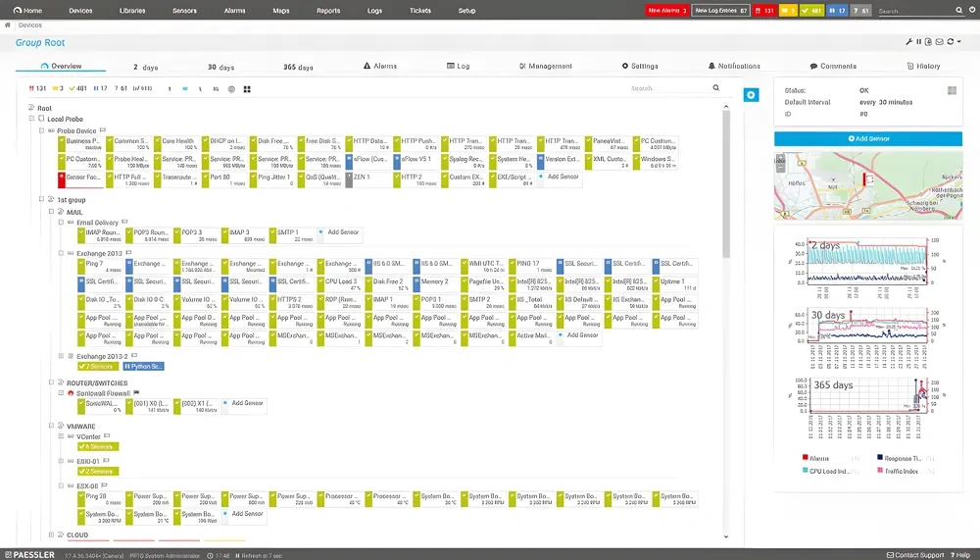Switch to the Notifications tab
This screenshot has width=980, height=560.
(734, 66)
